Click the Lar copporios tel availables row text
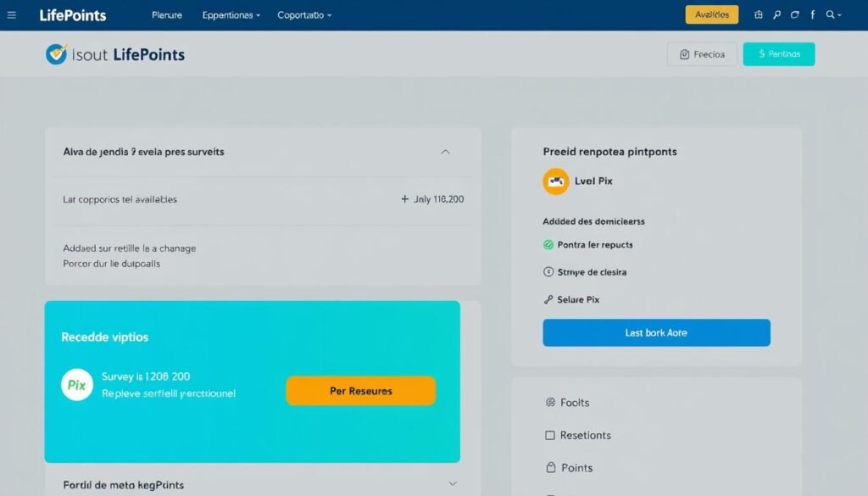The width and height of the screenshot is (868, 496). (x=120, y=199)
